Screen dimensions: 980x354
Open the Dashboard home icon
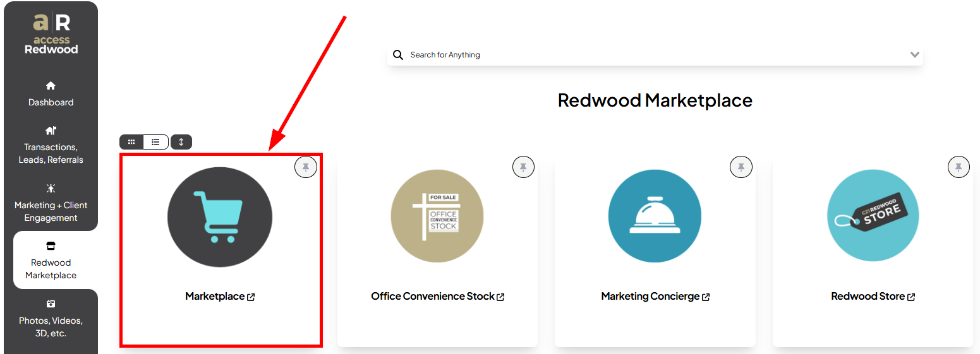click(x=51, y=86)
